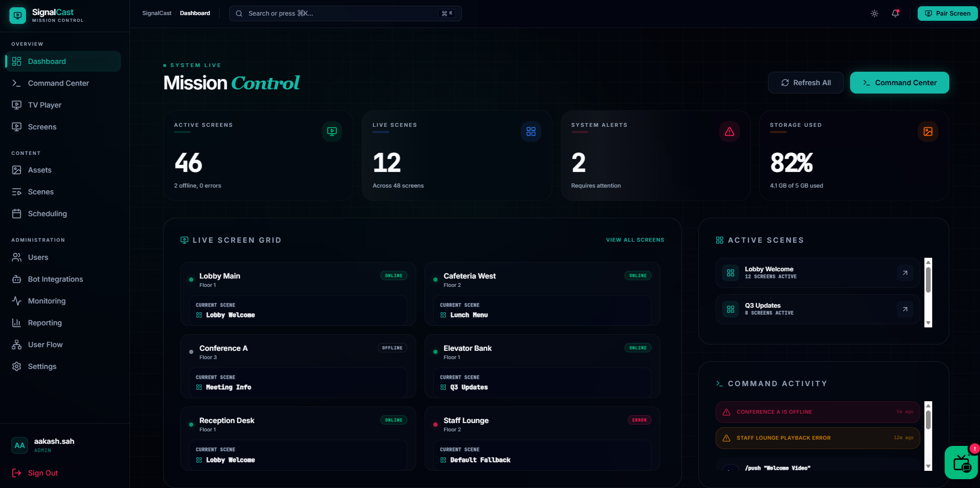Focus the Search or press ⌘K field
This screenshot has width=980, height=488.
[345, 14]
